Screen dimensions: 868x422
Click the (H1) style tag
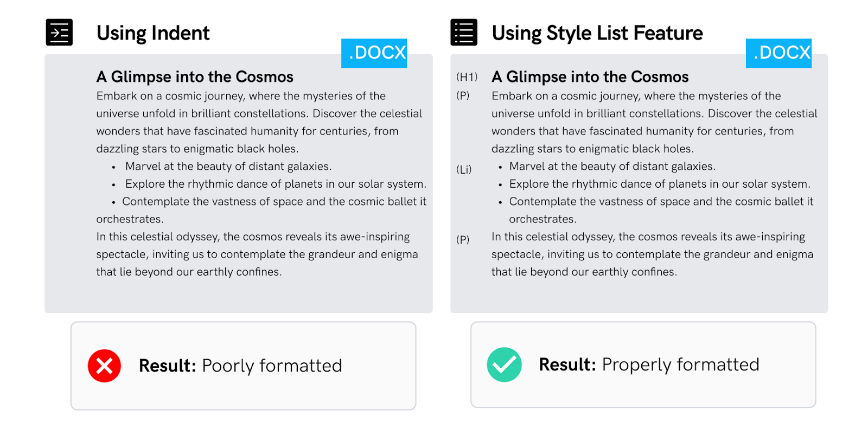[x=467, y=77]
